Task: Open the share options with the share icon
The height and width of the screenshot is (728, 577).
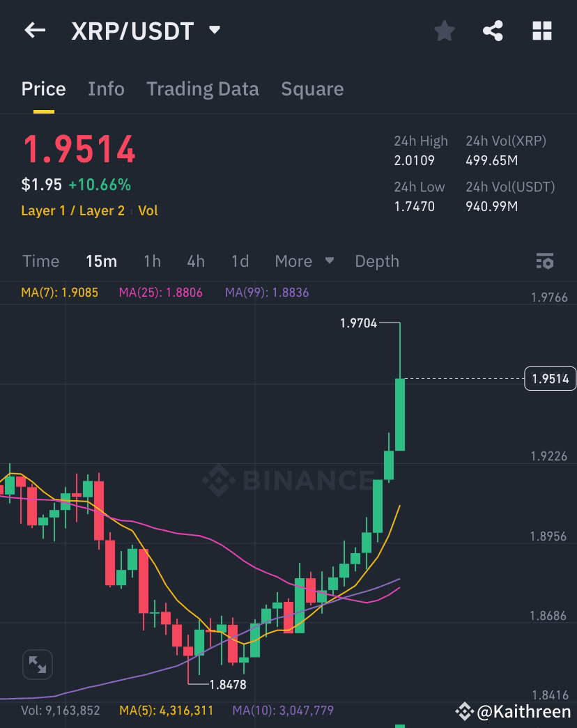Action: pyautogui.click(x=493, y=30)
